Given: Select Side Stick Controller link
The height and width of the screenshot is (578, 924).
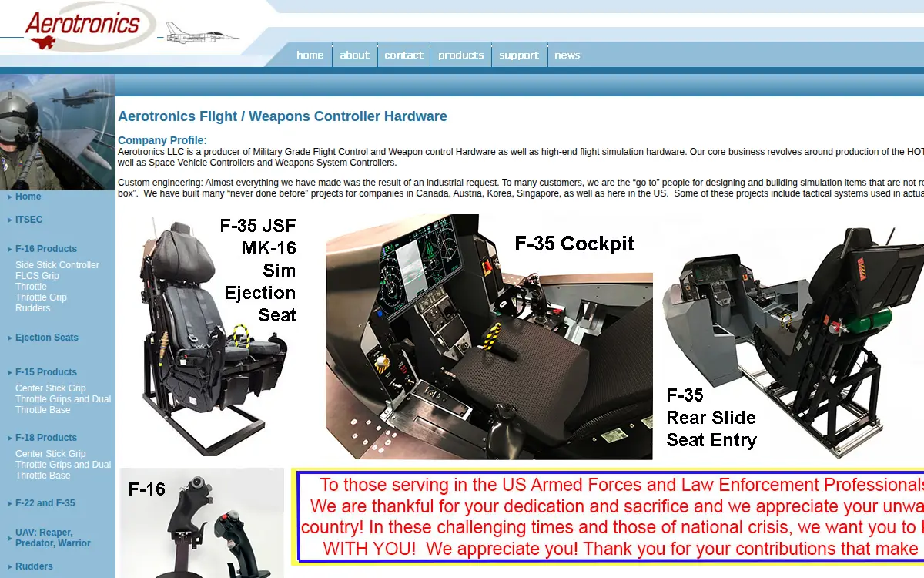Looking at the screenshot, I should (x=58, y=265).
